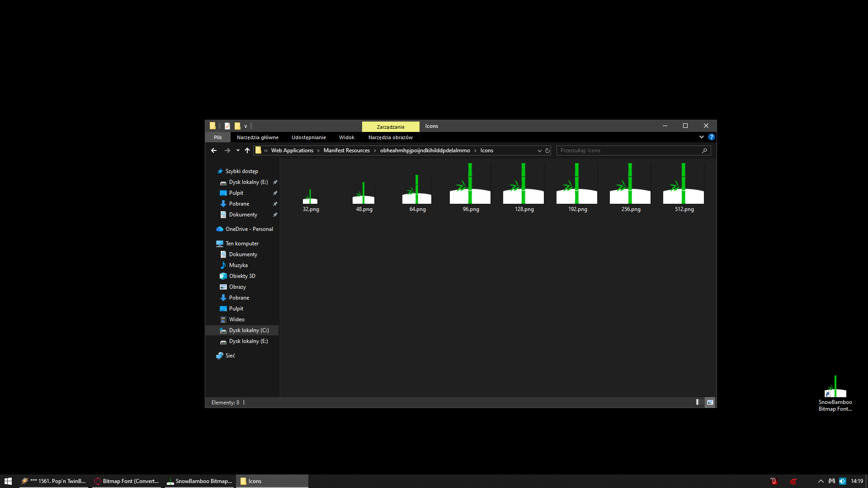This screenshot has height=488, width=868.
Task: Open recent locations dropdown arrow
Action: [238, 150]
